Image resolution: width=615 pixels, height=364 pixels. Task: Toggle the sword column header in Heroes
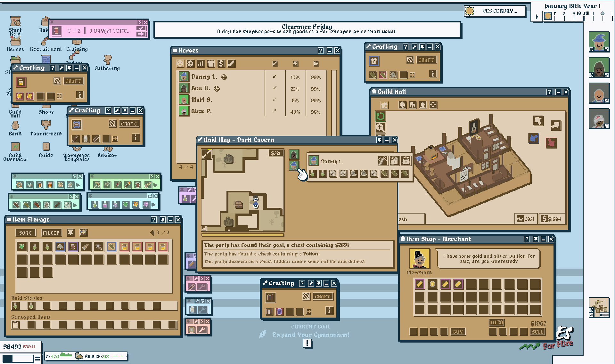tap(275, 64)
